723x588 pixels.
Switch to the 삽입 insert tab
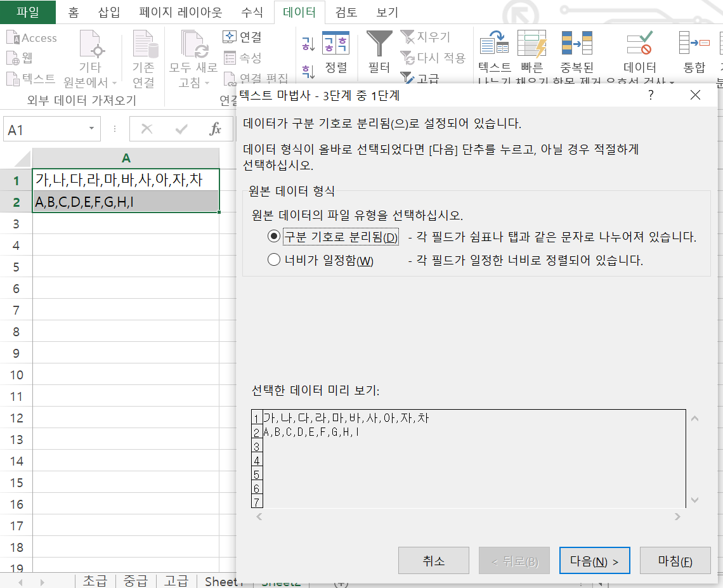[109, 13]
